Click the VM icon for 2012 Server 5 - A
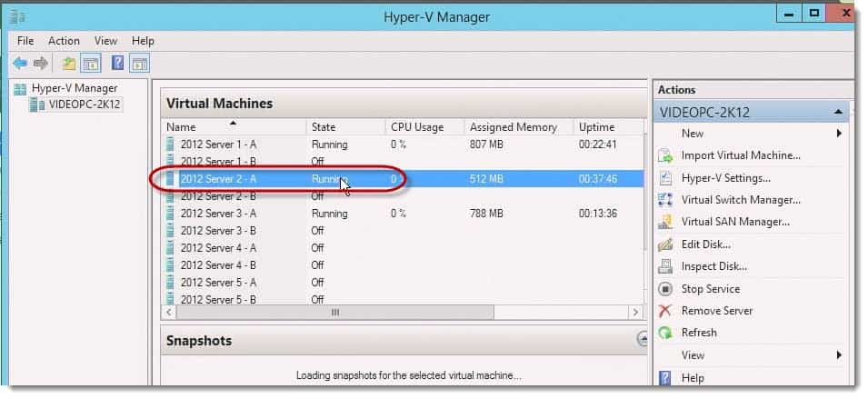 [x=171, y=283]
